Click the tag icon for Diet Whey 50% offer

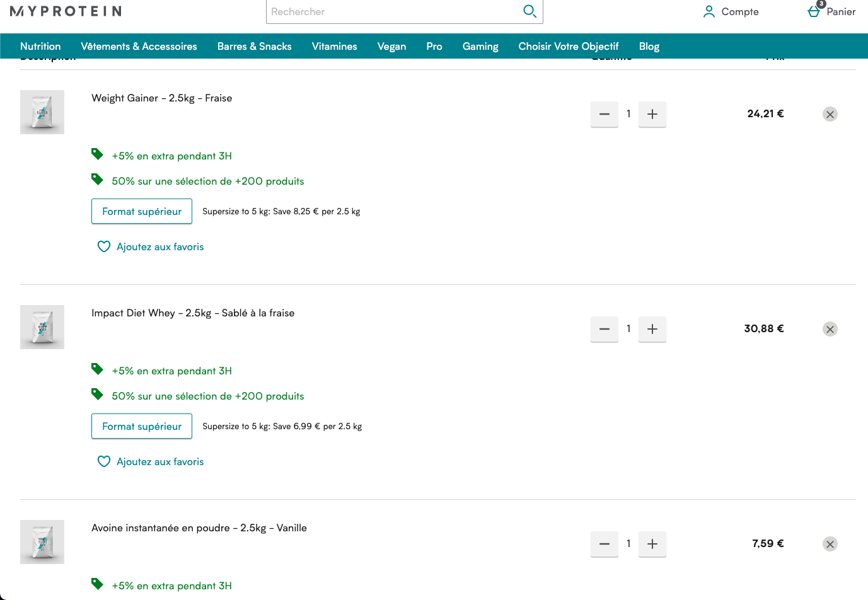coord(97,394)
